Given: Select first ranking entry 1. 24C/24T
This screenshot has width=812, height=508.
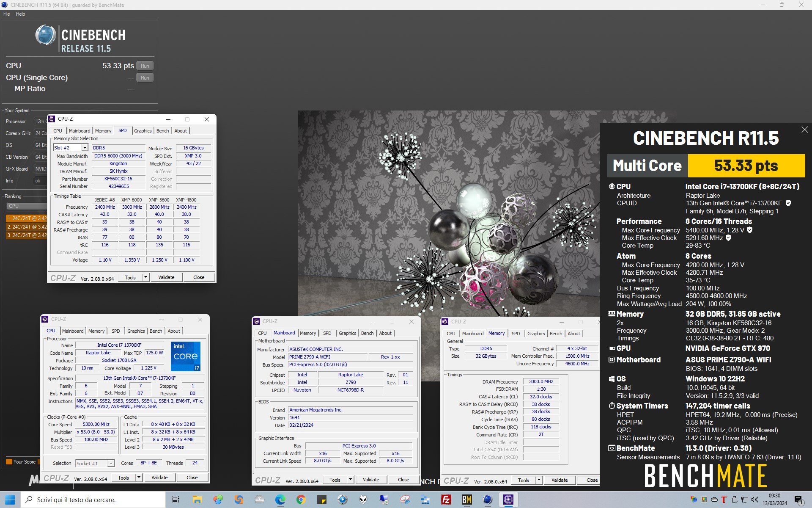Looking at the screenshot, I should coord(27,218).
